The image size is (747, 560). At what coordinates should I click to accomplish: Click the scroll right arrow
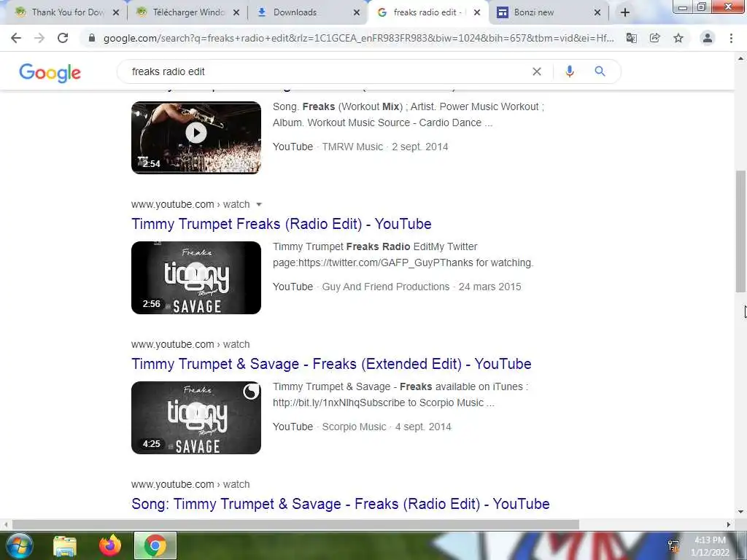pos(729,524)
